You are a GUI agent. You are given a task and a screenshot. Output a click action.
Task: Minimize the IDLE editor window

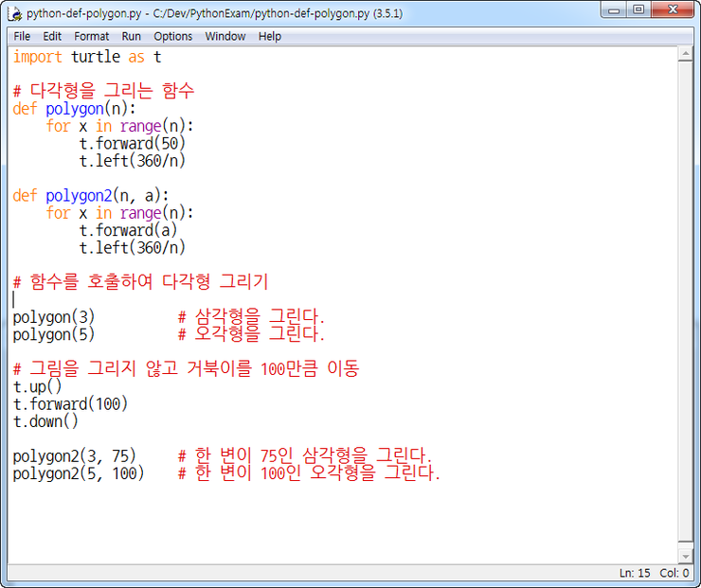click(617, 11)
